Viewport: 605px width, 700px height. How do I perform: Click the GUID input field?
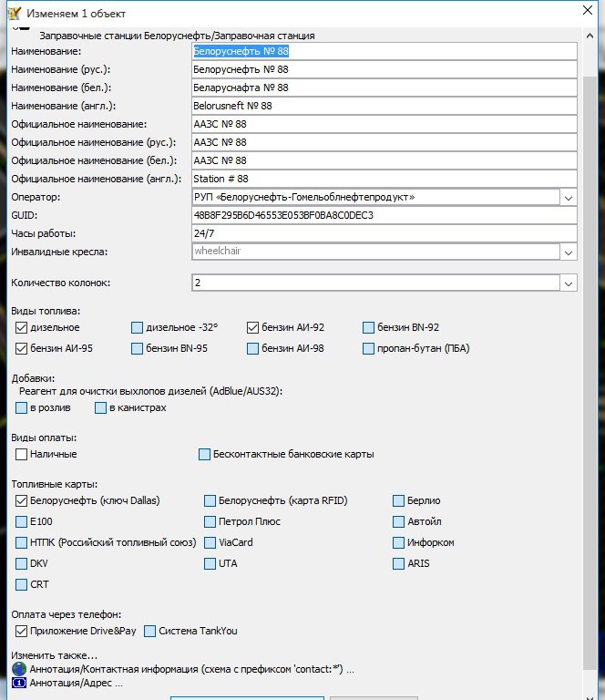click(385, 216)
